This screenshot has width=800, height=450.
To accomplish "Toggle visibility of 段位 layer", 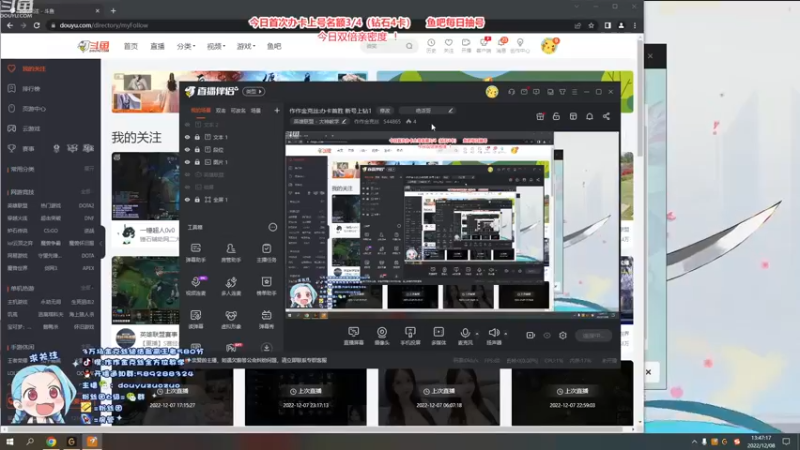I will tap(187, 150).
